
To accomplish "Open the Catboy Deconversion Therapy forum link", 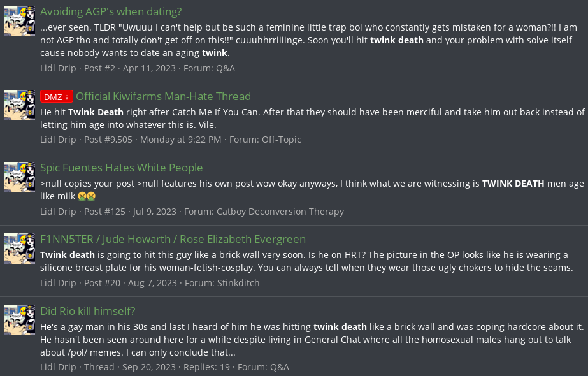I will pyautogui.click(x=280, y=212).
